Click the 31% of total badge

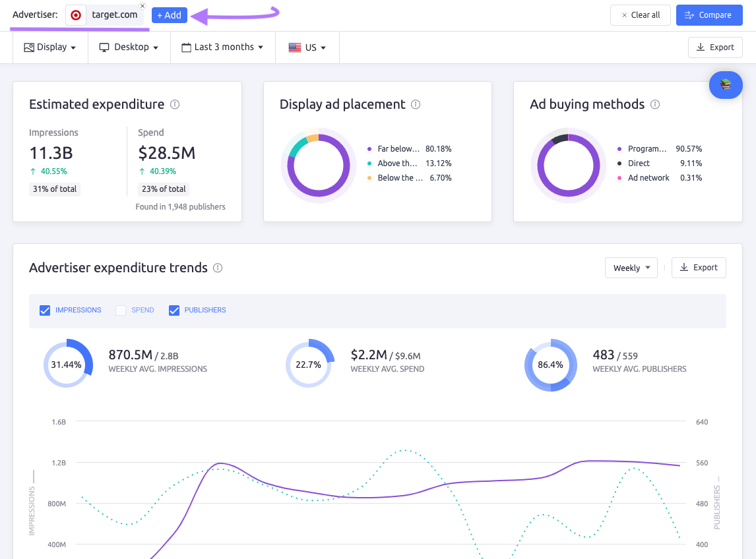55,189
